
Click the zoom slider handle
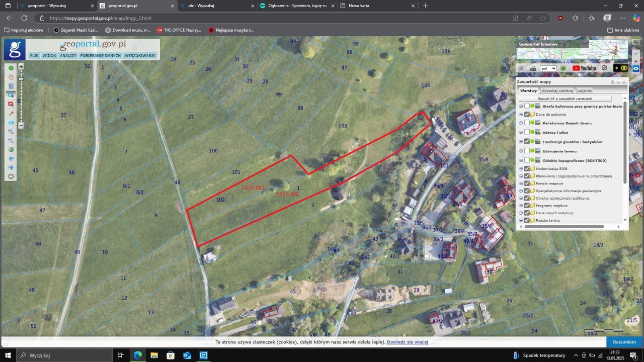tap(21, 79)
